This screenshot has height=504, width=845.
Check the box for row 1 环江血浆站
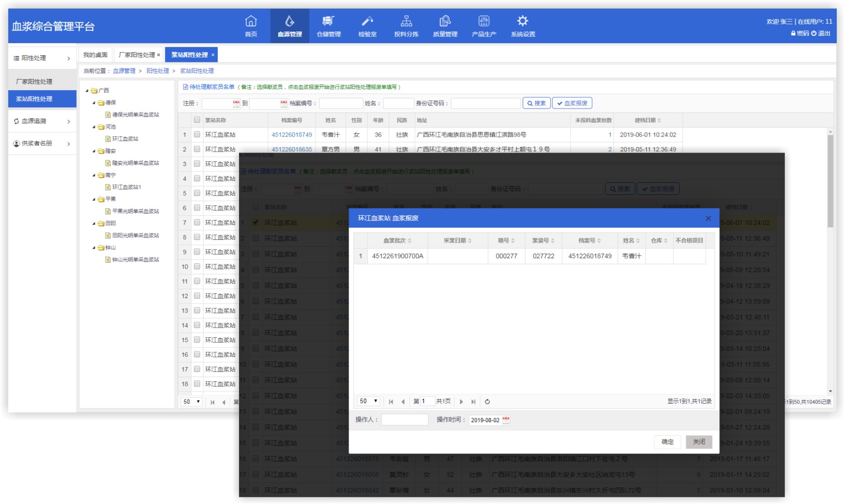pos(197,135)
